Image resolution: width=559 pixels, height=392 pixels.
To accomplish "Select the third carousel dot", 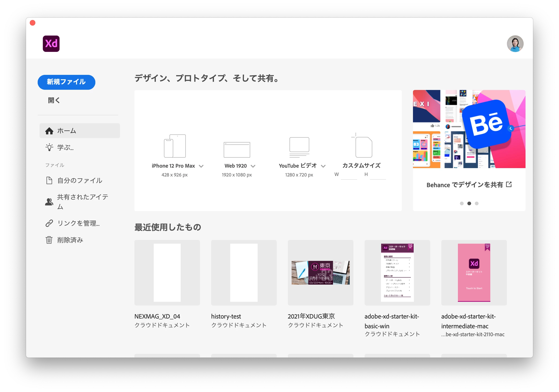I will 476,203.
